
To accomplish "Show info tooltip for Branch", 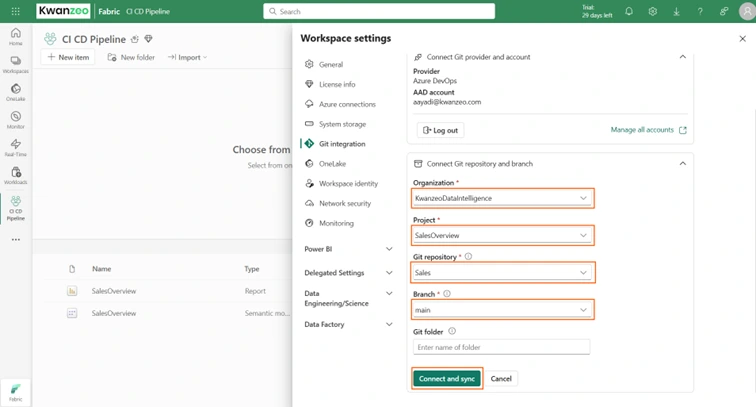I will (x=447, y=294).
